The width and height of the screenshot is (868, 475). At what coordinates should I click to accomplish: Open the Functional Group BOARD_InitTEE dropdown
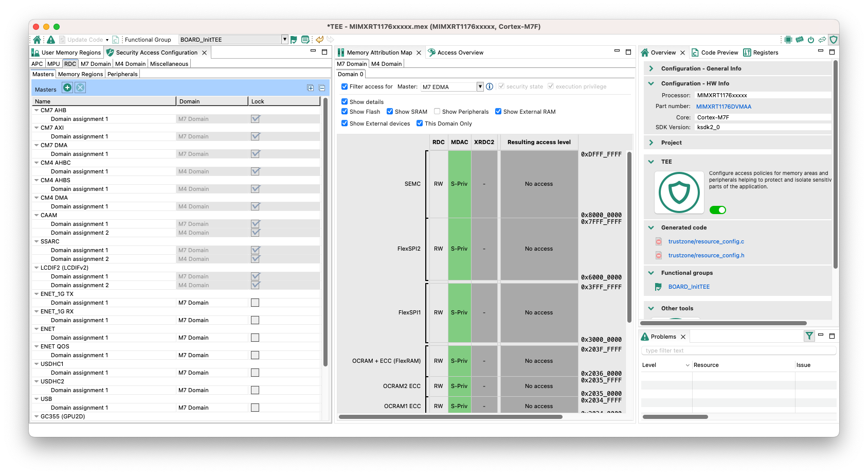click(x=284, y=40)
